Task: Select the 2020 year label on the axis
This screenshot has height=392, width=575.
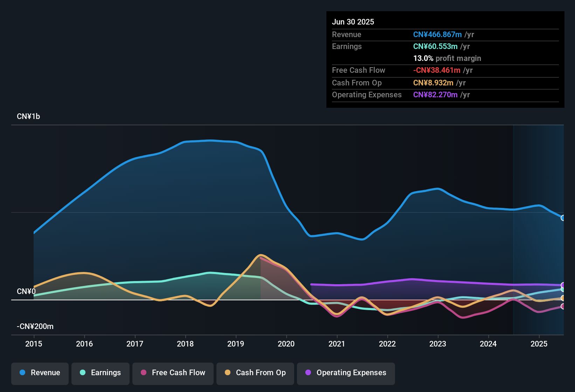Action: (x=286, y=344)
